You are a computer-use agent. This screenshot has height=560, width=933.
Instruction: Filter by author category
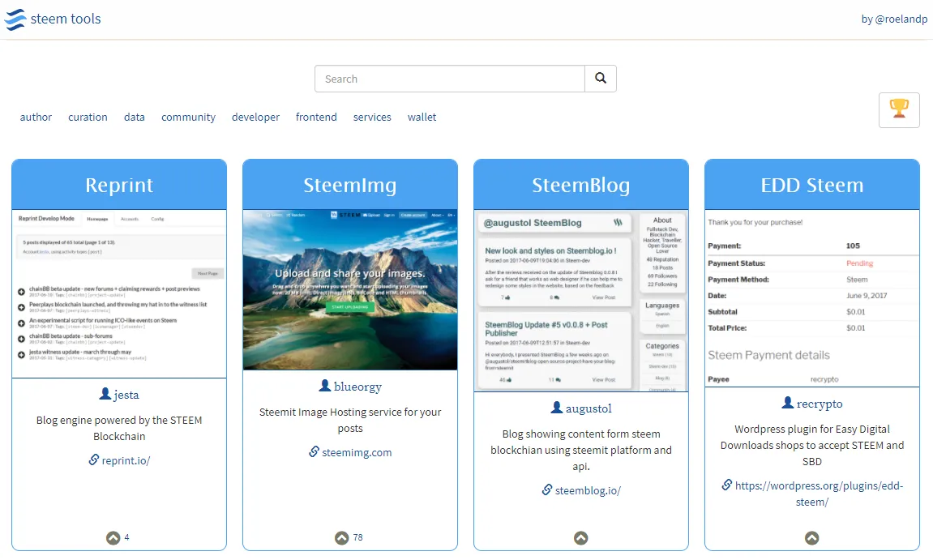point(36,118)
